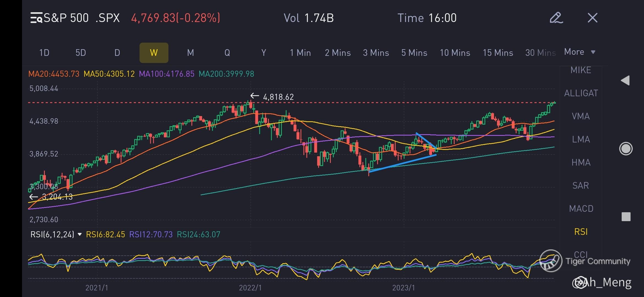Choose the 5D timeframe
The height and width of the screenshot is (297, 644).
click(x=81, y=53)
